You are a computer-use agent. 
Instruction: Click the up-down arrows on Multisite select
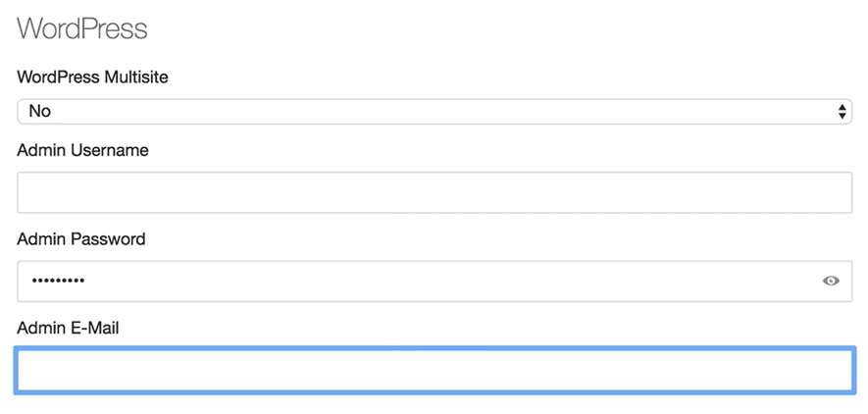(842, 112)
